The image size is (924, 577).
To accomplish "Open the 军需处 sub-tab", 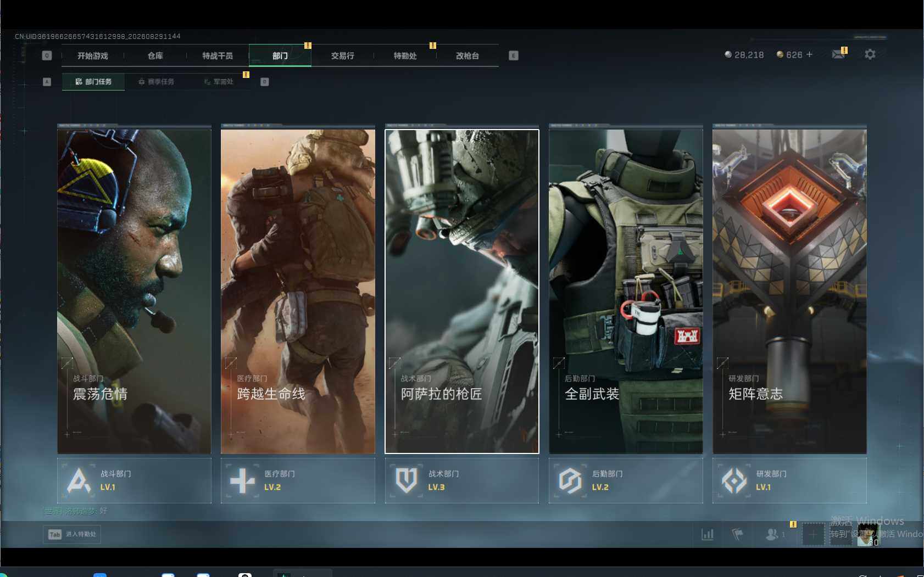I will [x=219, y=82].
